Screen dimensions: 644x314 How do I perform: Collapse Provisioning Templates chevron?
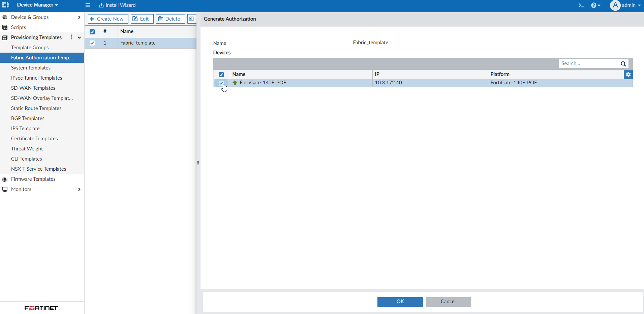[x=79, y=37]
